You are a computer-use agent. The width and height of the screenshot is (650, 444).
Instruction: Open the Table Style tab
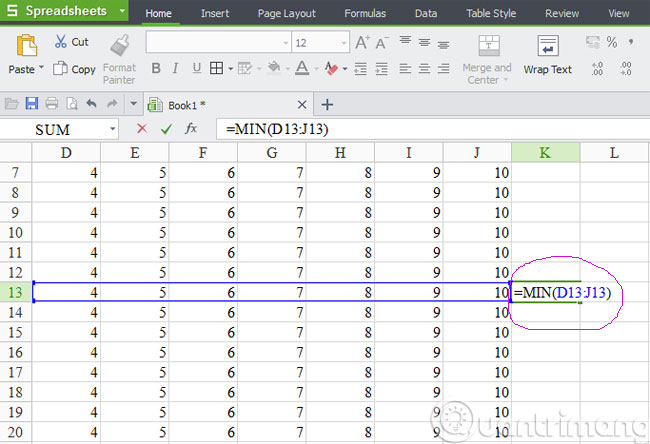491,13
